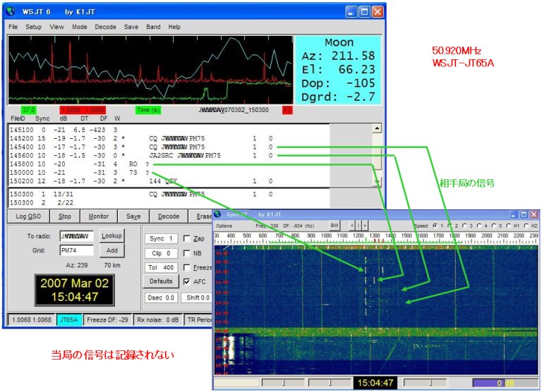Viewport: 542px width, 392px height.
Task: Click the Stop button
Action: click(65, 216)
